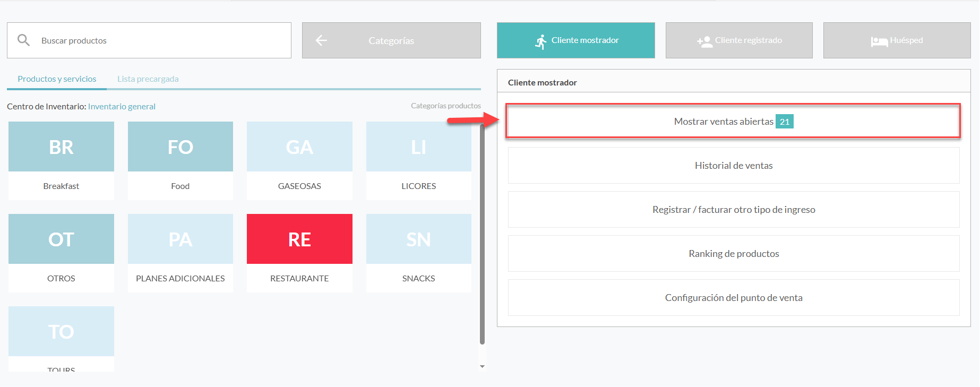Open Configuración del punto de venta
Image resolution: width=980 pixels, height=387 pixels.
733,298
